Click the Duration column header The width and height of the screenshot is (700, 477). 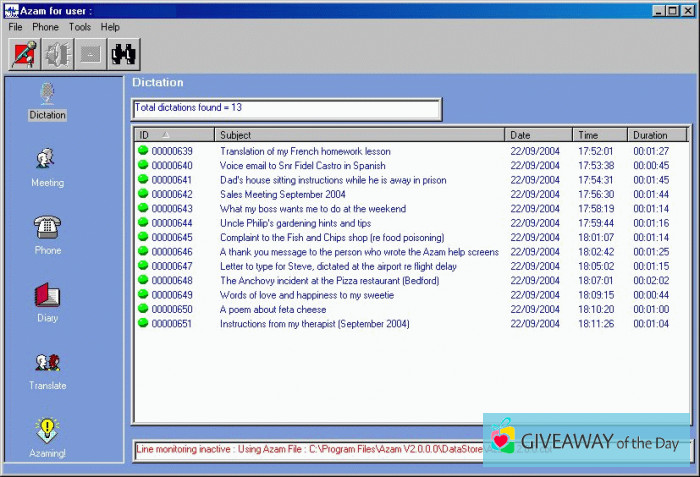[656, 134]
